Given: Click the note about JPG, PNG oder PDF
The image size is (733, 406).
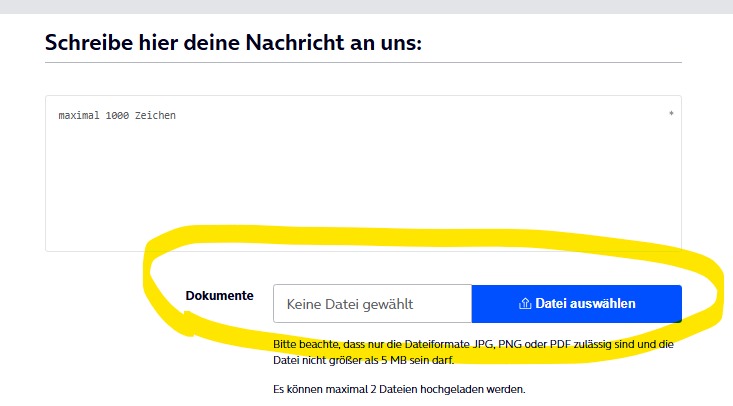Looking at the screenshot, I should (473, 352).
